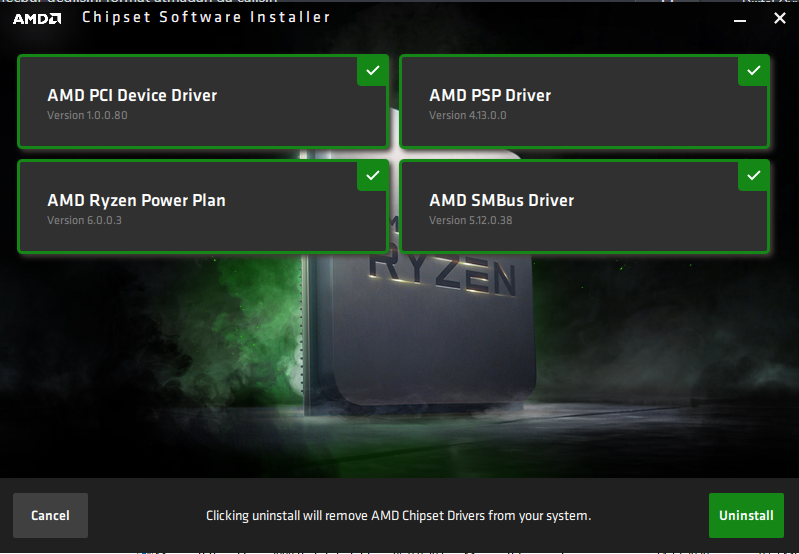Viewport: 799px width, 554px height.
Task: Toggle the AMD SMBus Driver checkmark
Action: (x=754, y=176)
